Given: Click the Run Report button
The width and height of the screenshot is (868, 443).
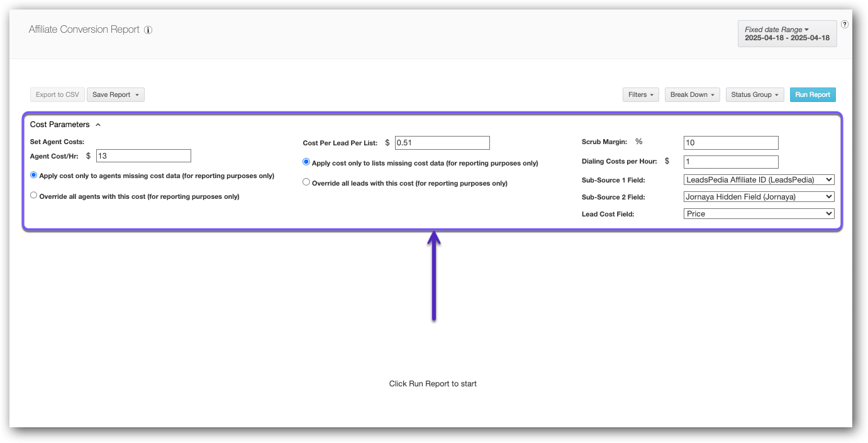Looking at the screenshot, I should coord(813,94).
